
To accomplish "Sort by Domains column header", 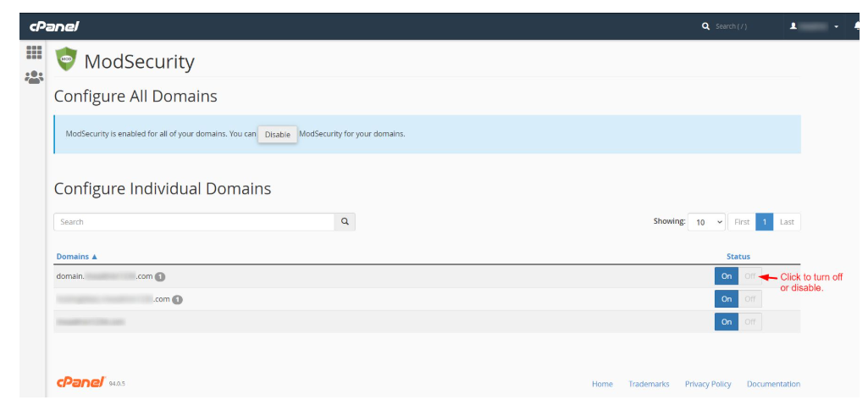I will pos(77,257).
